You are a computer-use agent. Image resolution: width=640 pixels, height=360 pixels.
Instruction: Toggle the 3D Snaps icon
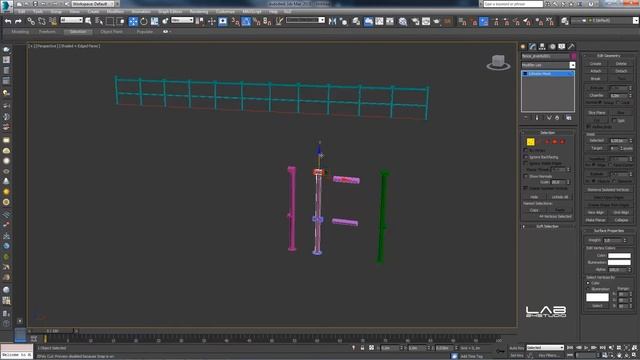click(236, 21)
